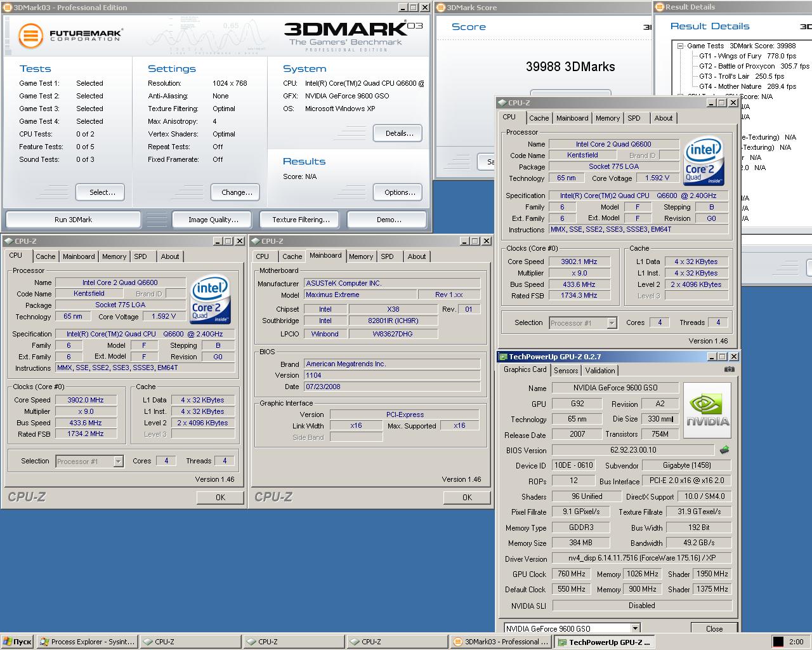This screenshot has width=812, height=650.
Task: Click 39988 3DMarks score text
Action: (570, 67)
